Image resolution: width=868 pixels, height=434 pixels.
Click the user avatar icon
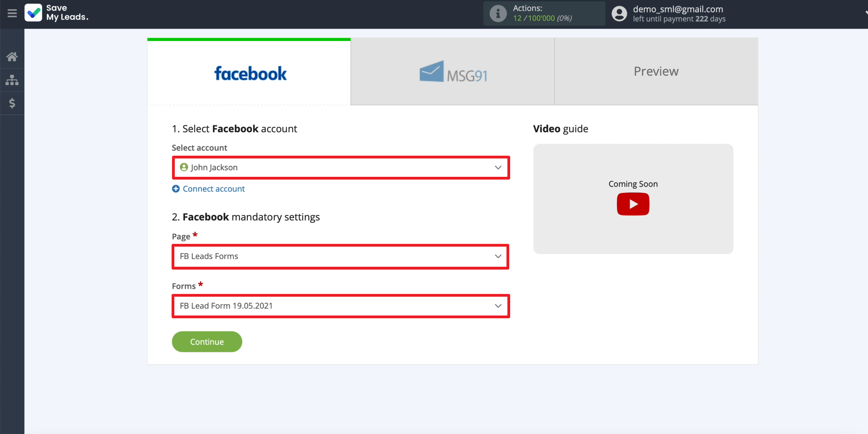click(619, 13)
